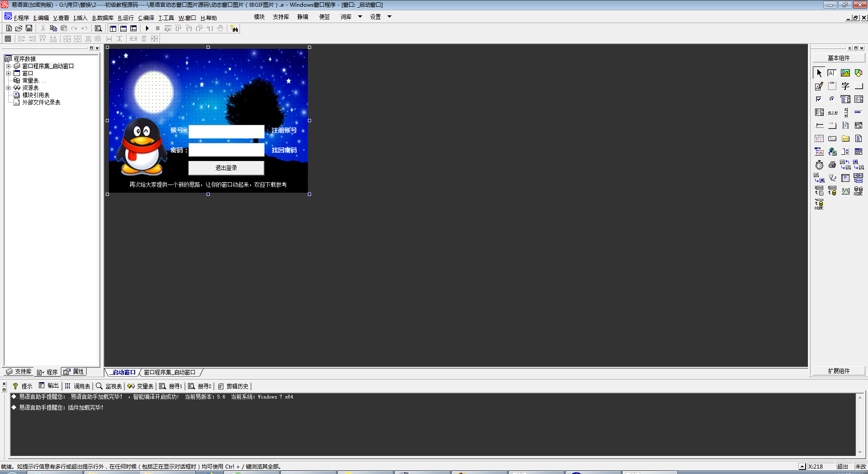The width and height of the screenshot is (868, 474).
Task: Switch to the 窗口程序集_启动窗口 editor tab
Action: click(170, 372)
